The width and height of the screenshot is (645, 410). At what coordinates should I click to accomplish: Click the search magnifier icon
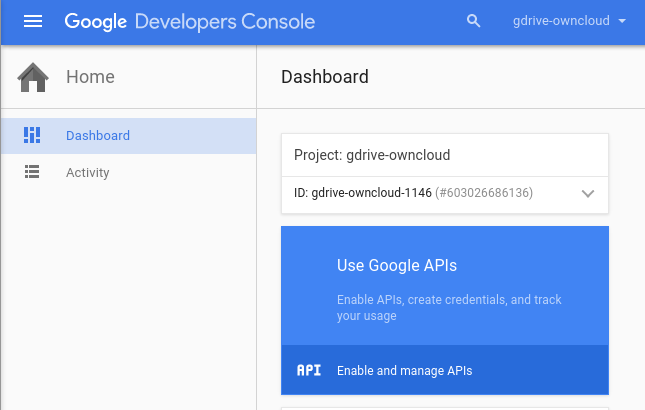pyautogui.click(x=474, y=21)
